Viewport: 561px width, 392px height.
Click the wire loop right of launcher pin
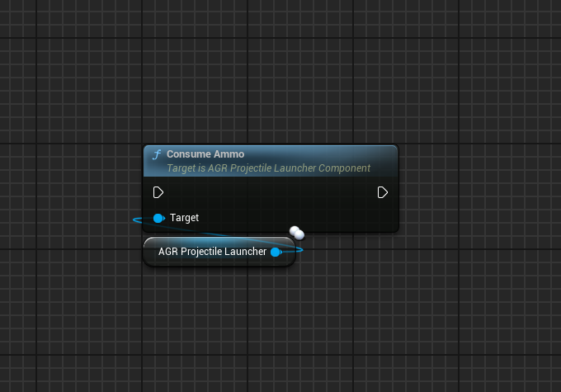[297, 249]
